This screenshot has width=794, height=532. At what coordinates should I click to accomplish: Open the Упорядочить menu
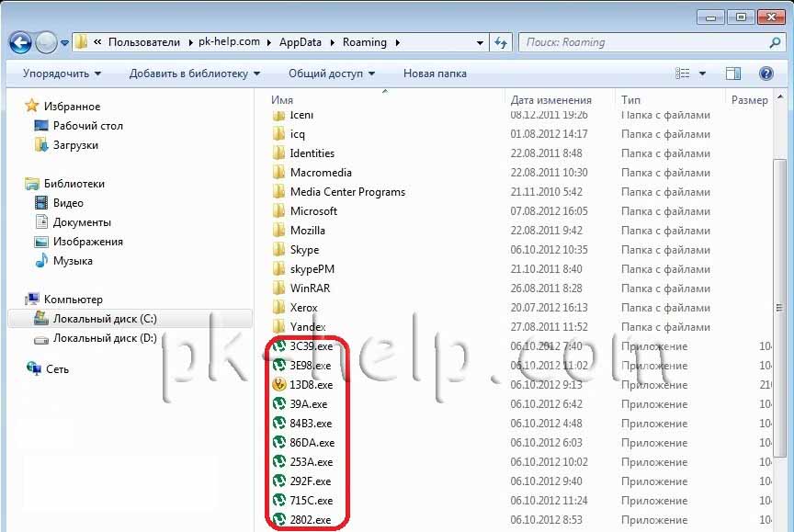(62, 74)
